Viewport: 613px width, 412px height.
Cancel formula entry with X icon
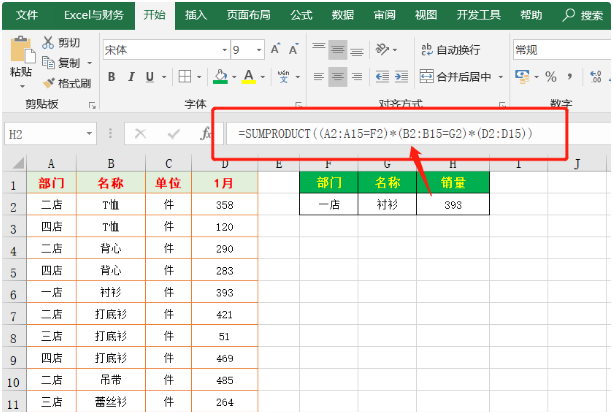point(140,134)
